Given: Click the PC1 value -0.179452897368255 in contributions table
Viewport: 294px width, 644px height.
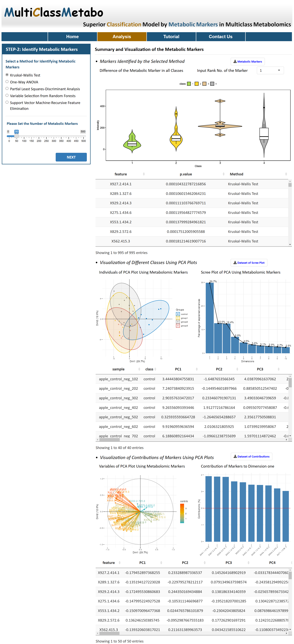Looking at the screenshot, I should (x=142, y=572).
